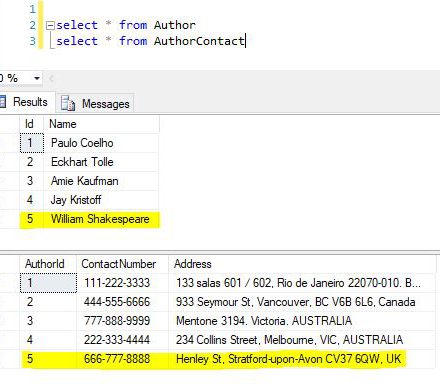Click the Messages tab icon

[x=68, y=103]
